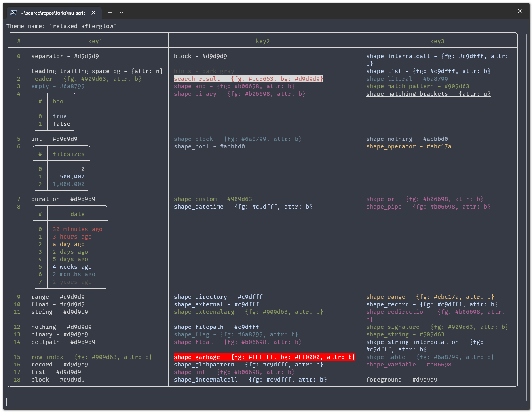Screen dimensions: 532x412
Task: Click 'a day ago' in date table
Action: (x=69, y=244)
